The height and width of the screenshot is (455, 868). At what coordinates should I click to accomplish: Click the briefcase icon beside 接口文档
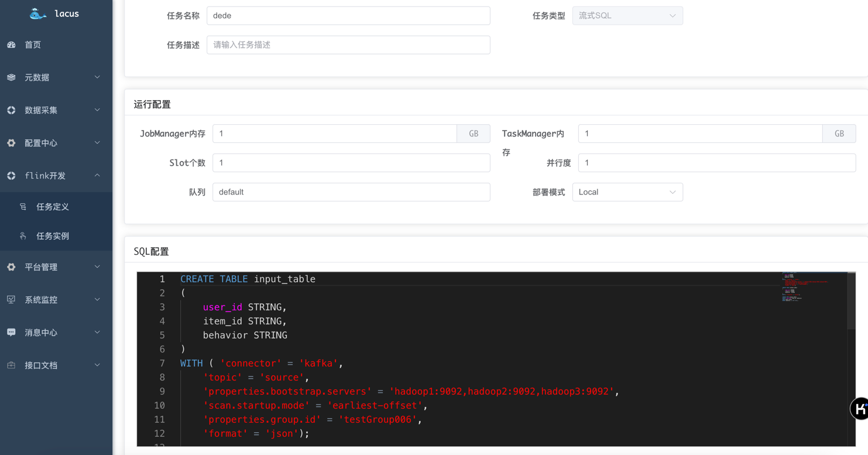12,365
